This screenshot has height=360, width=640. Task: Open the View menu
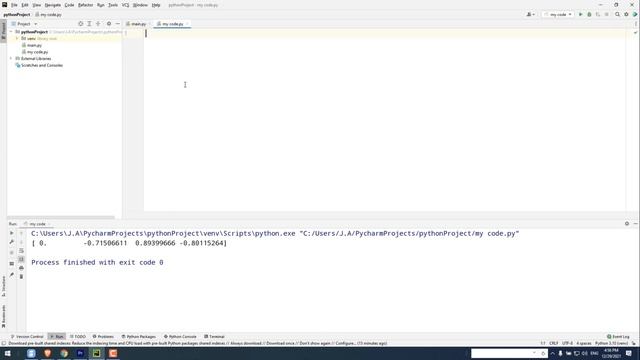pos(37,5)
